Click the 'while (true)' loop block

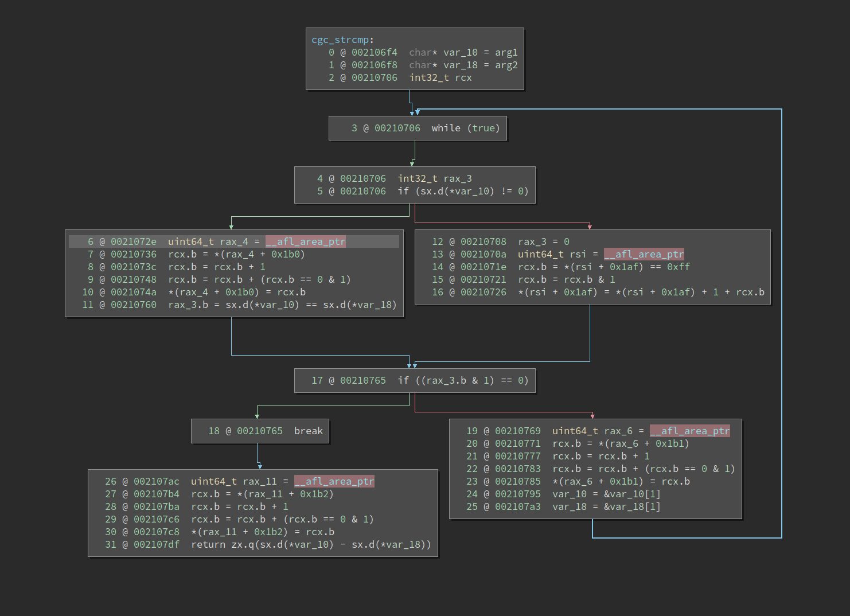(418, 128)
